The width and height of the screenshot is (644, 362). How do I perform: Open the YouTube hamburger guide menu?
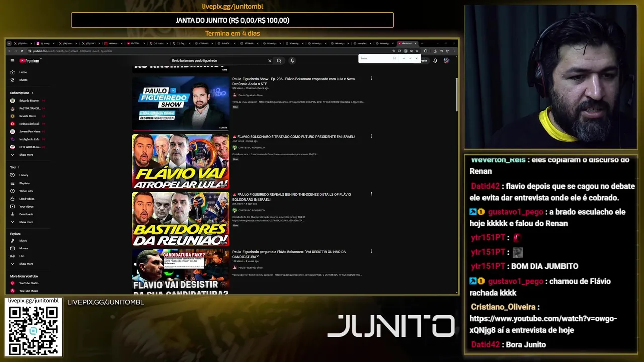(12, 61)
